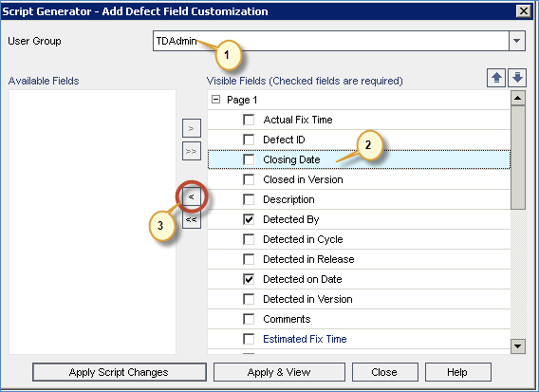Select the Estimated Fix Time field
539x392 pixels.
pos(359,339)
